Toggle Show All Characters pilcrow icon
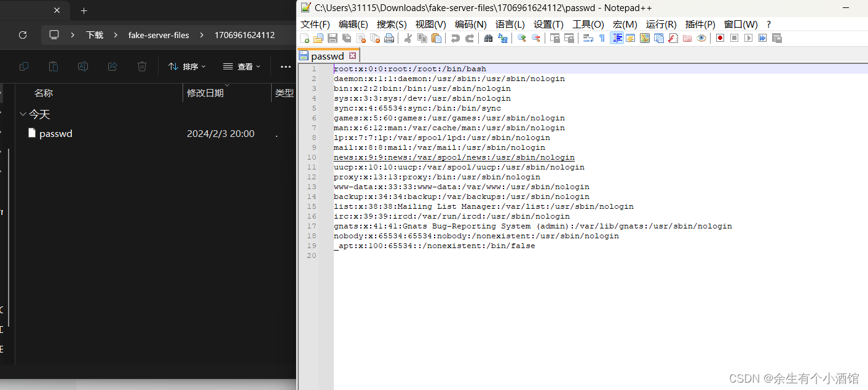This screenshot has height=390, width=868. [602, 38]
